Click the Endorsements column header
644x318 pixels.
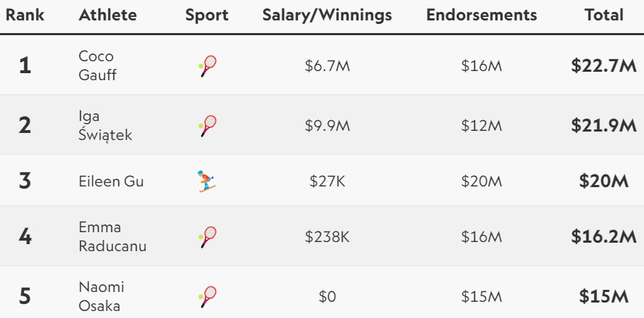[x=481, y=15]
